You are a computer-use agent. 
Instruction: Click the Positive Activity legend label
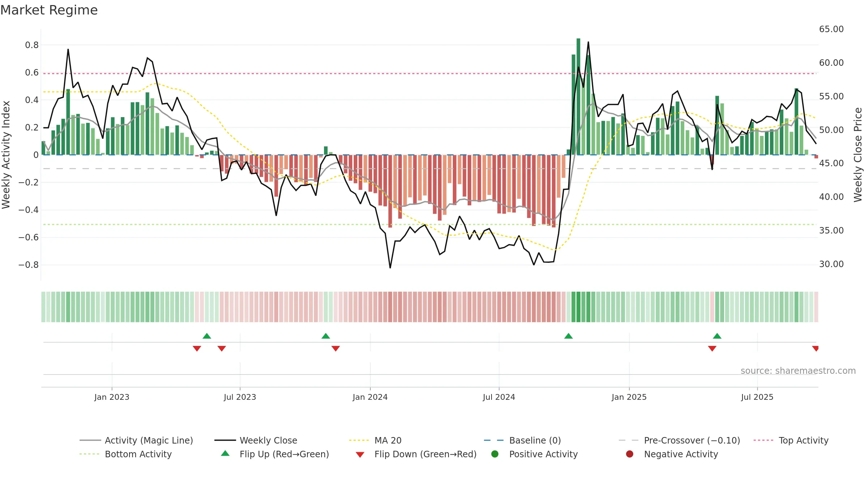point(543,454)
